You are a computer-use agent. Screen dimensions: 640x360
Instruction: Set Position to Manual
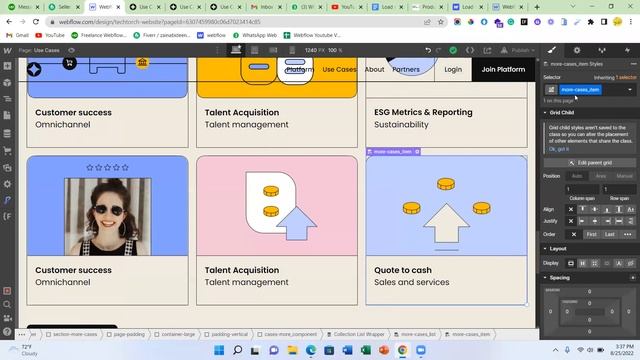(x=624, y=176)
